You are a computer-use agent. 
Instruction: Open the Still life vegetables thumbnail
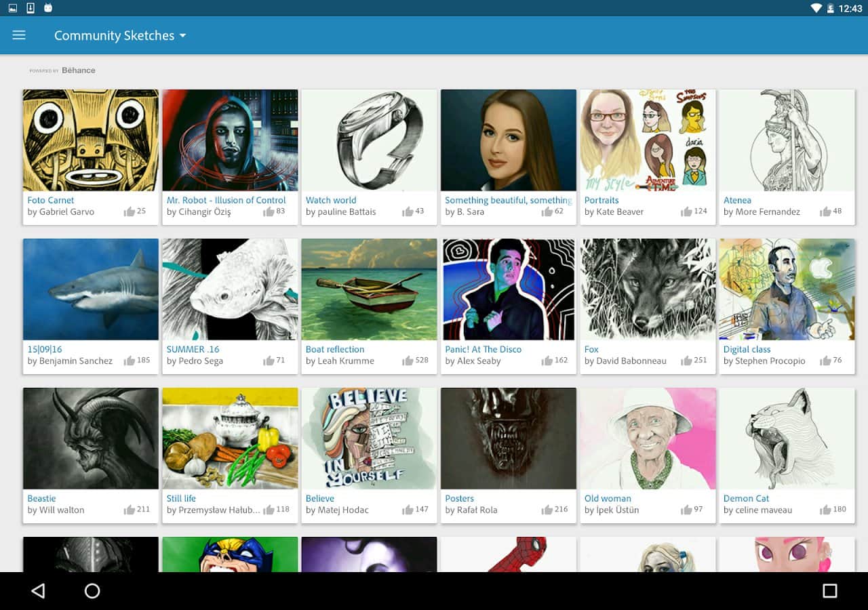pos(230,439)
